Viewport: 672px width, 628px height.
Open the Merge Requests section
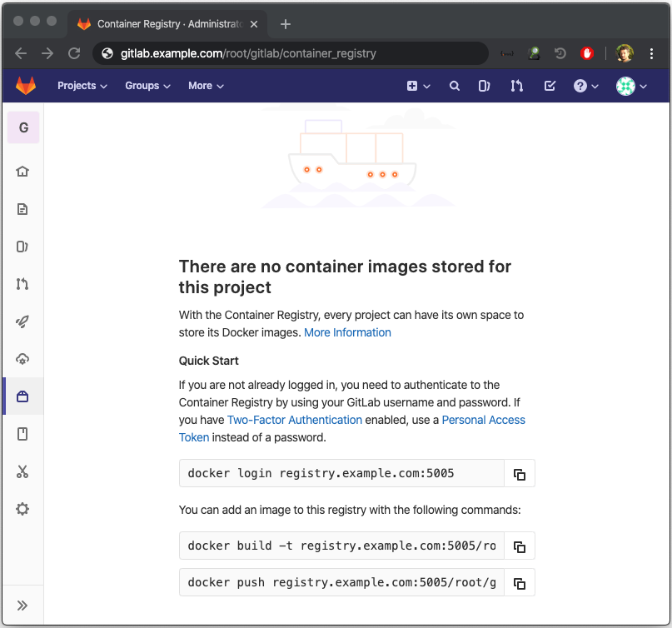22,284
